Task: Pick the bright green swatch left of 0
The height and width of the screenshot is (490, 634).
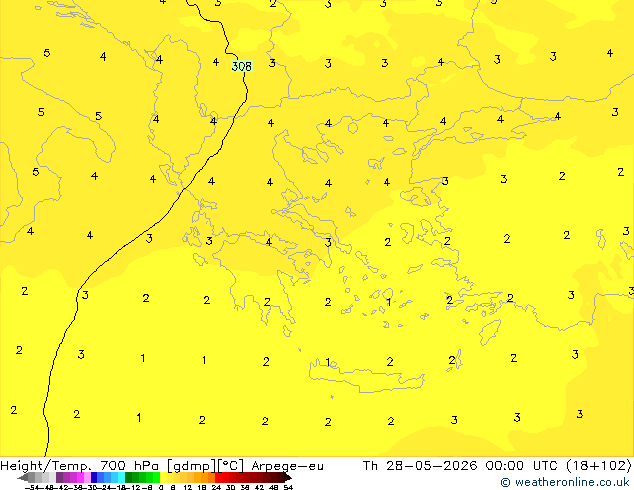Action: pyautogui.click(x=156, y=477)
